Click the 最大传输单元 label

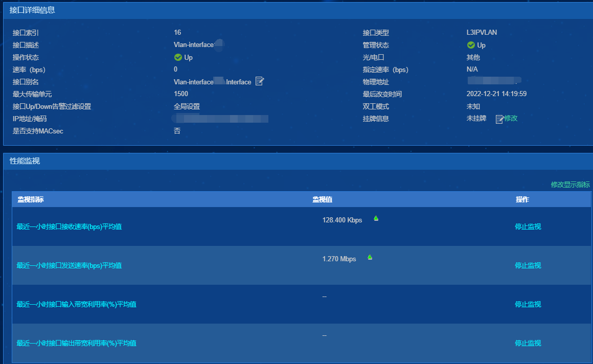tap(32, 94)
